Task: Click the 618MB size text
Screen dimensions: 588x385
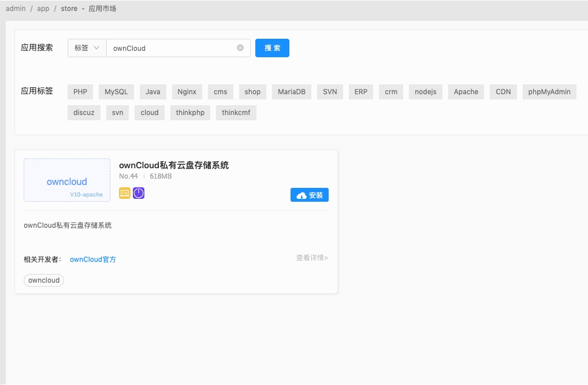Action: (x=161, y=176)
